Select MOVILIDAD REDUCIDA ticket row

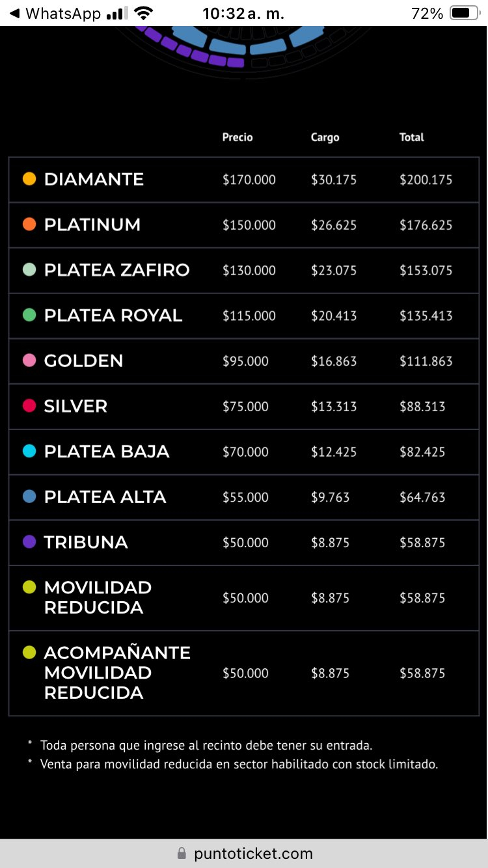point(244,597)
